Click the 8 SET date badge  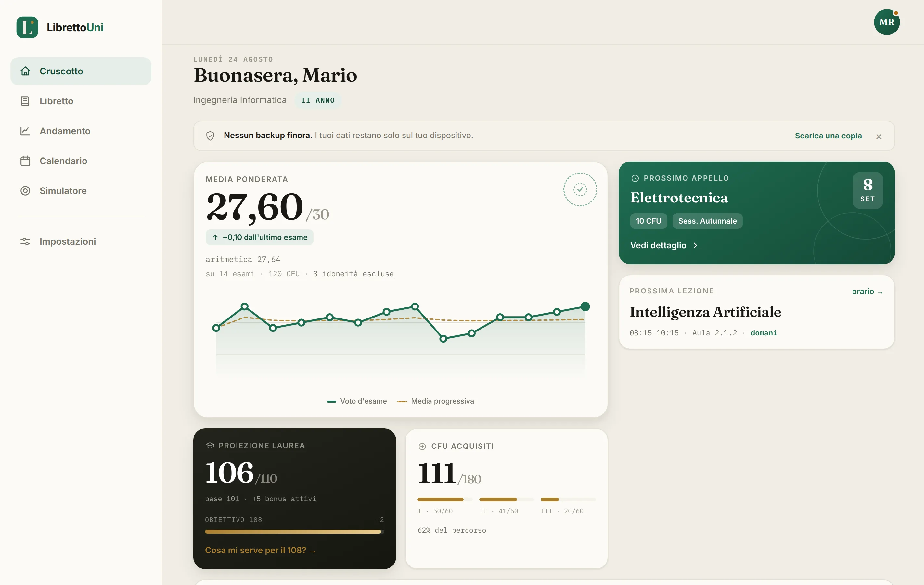pyautogui.click(x=867, y=190)
